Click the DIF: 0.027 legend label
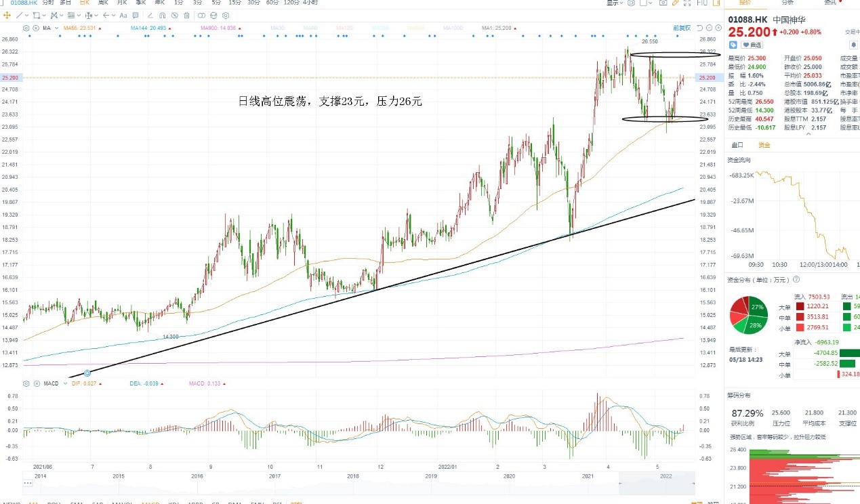Screen dimensions: 860x504 pyautogui.click(x=85, y=383)
